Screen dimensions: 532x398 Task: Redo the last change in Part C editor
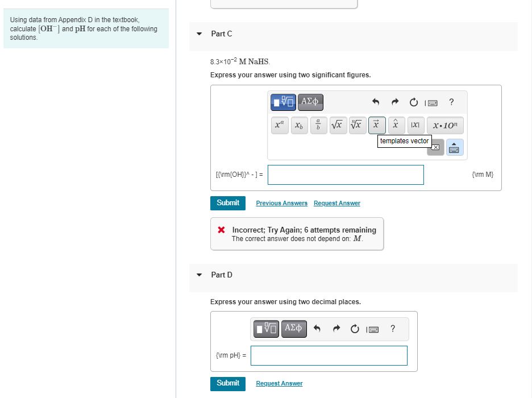pyautogui.click(x=394, y=102)
